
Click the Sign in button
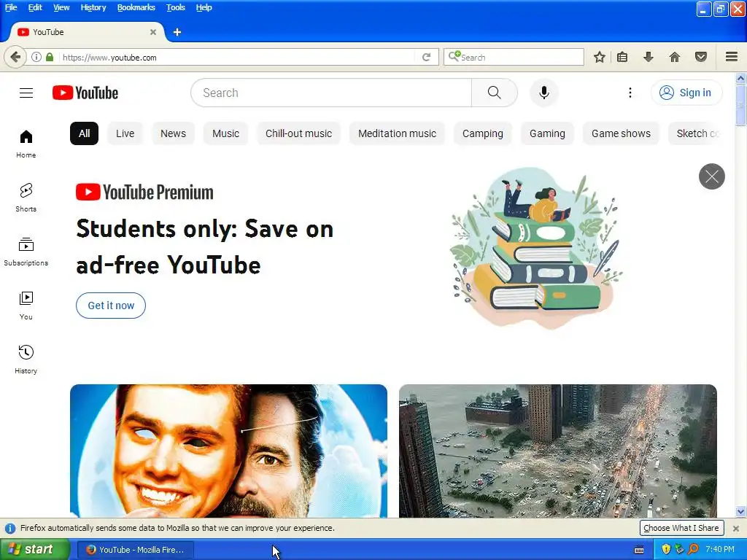686,93
